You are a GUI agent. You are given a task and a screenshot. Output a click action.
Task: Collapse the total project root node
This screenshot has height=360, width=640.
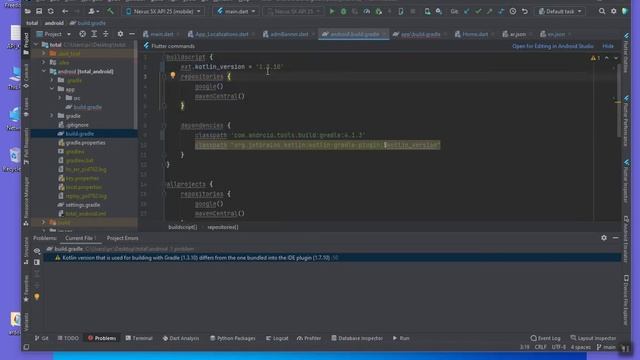(36, 45)
